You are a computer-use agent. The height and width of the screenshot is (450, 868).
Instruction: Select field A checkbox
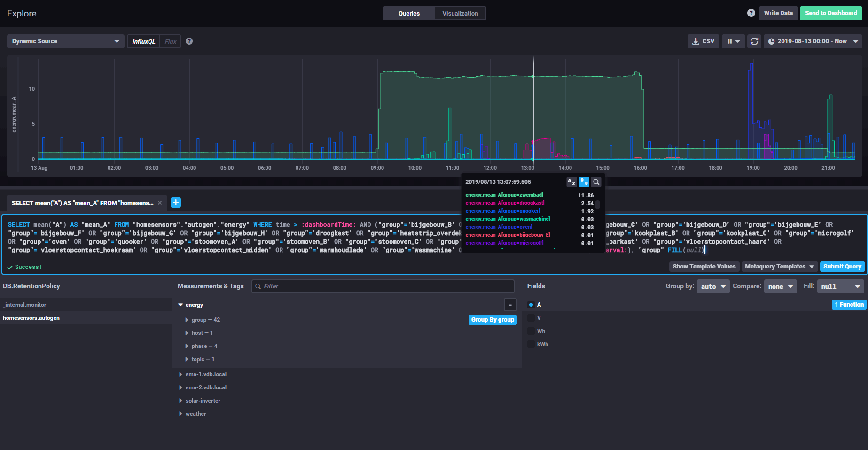[x=531, y=305]
